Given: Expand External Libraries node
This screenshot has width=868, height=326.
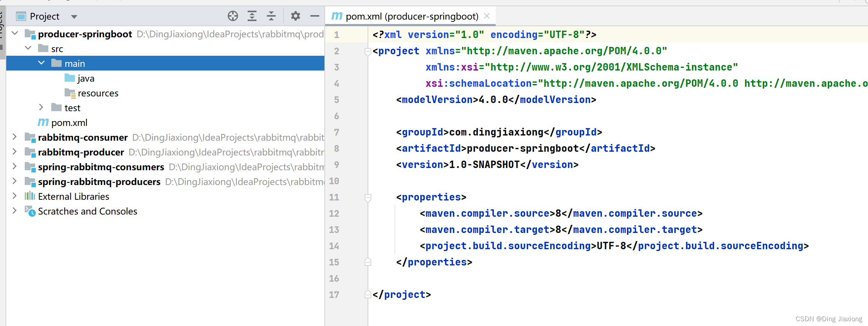Looking at the screenshot, I should tap(15, 196).
